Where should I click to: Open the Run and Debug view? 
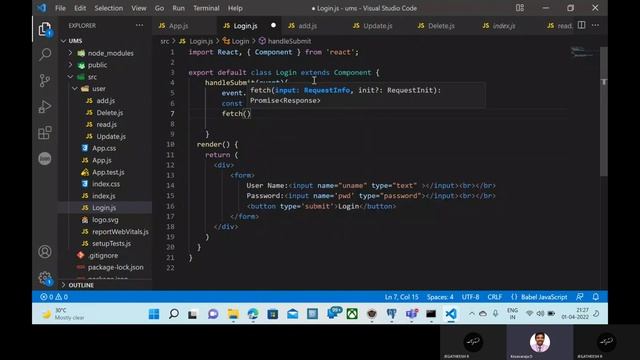45,107
